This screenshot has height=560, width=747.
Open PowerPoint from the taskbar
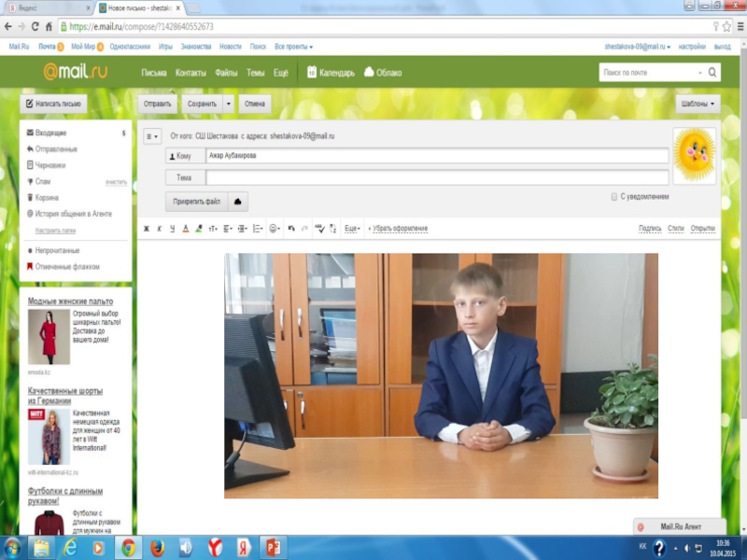[273, 548]
